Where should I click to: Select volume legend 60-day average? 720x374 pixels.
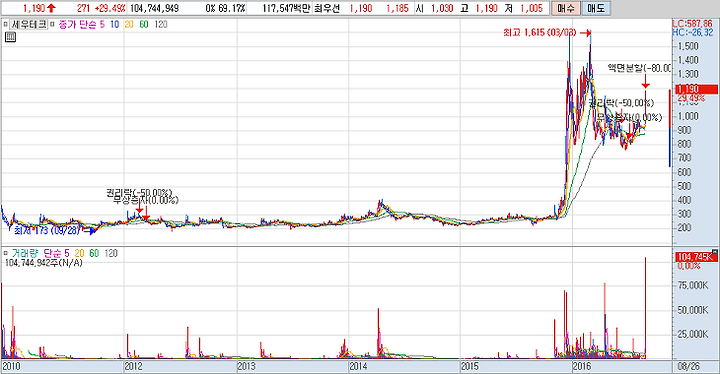click(94, 253)
